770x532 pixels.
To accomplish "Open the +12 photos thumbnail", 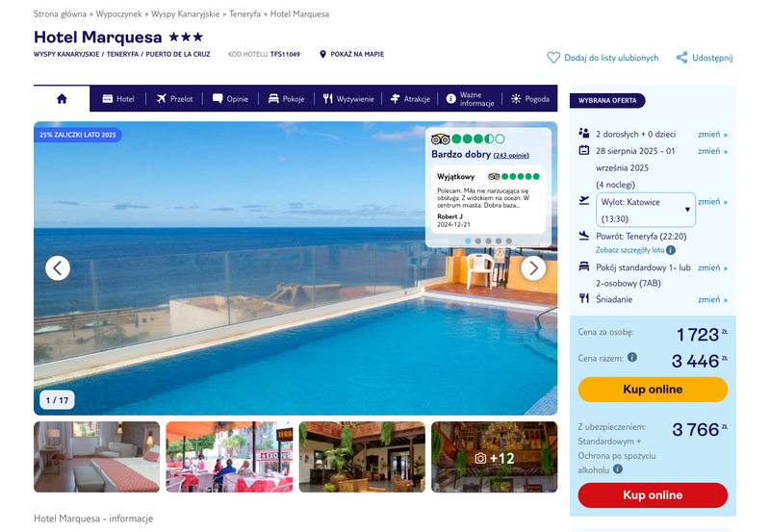I will 495,457.
